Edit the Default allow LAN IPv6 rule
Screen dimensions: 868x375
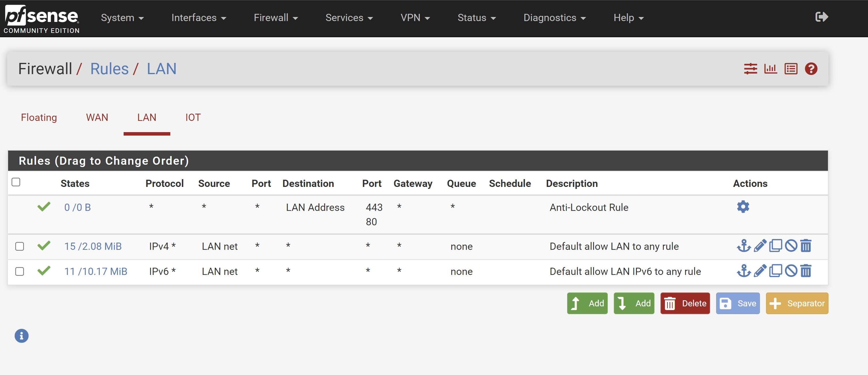pyautogui.click(x=760, y=271)
